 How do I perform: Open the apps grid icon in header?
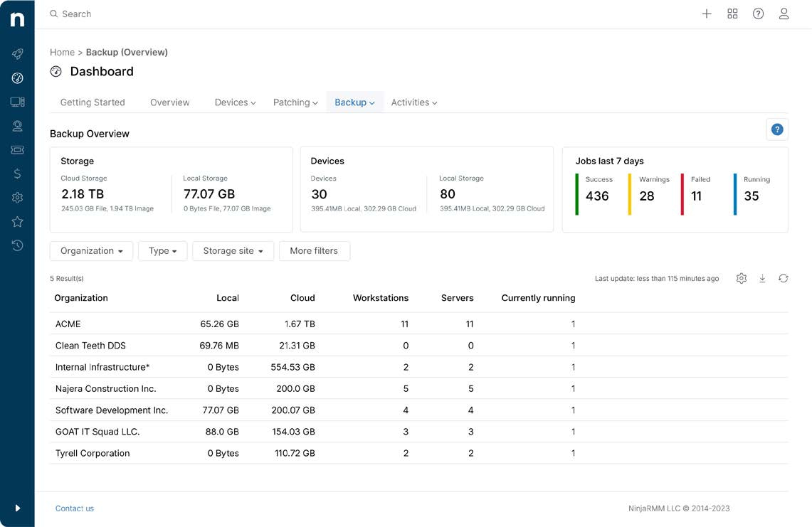point(732,14)
